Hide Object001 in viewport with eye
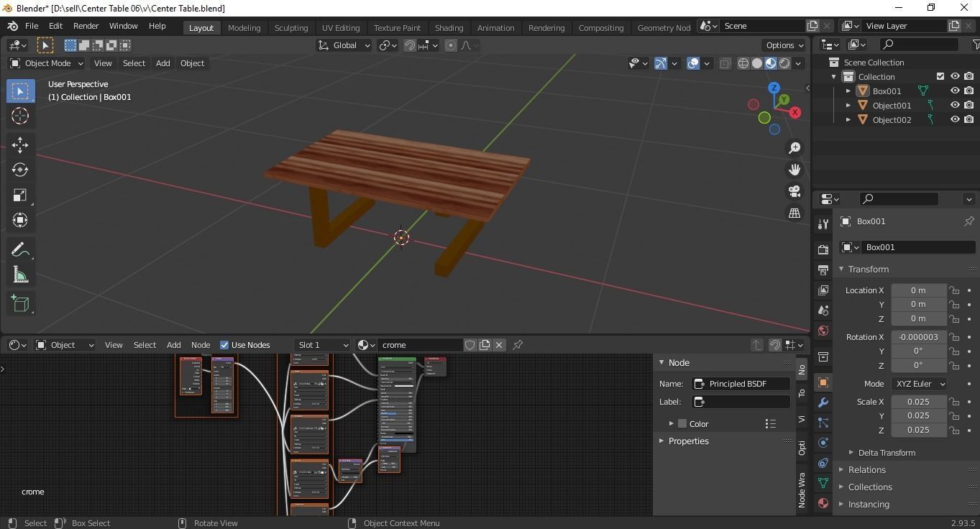The width and height of the screenshot is (980, 529). coord(955,105)
